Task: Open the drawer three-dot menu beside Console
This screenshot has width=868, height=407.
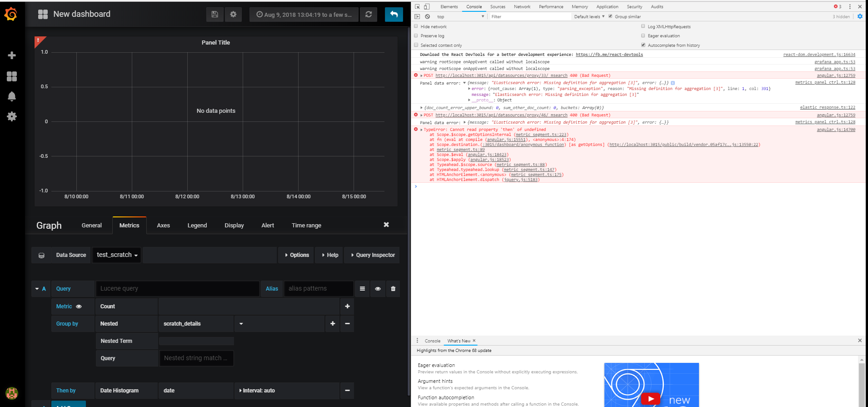Action: pos(417,341)
